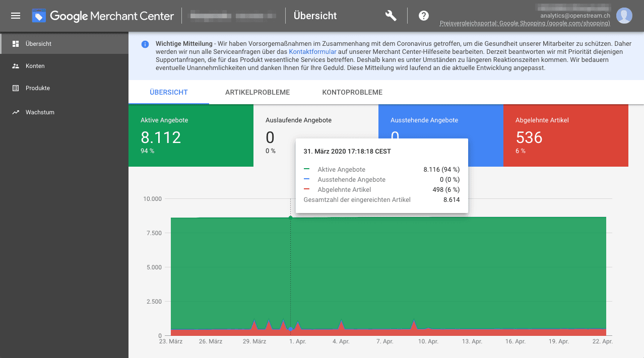Open the Kontaktformular link
644x358 pixels.
tap(312, 52)
